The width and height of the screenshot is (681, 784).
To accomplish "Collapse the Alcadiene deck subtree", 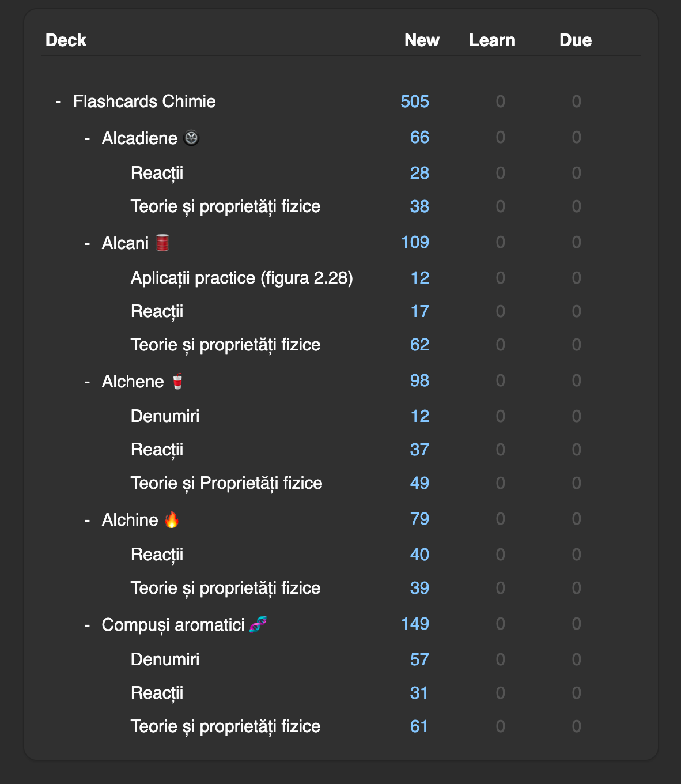I will [x=87, y=138].
